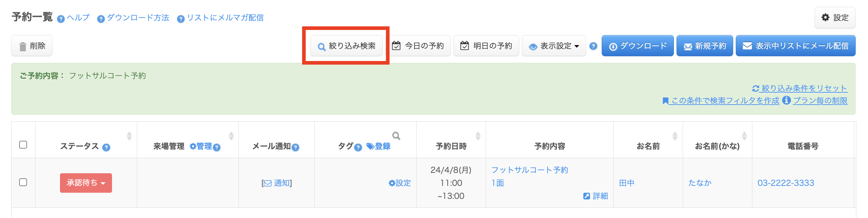Open 来場管理 gear 管理 settings
Viewport: 868px width, 218px height.
[x=201, y=146]
